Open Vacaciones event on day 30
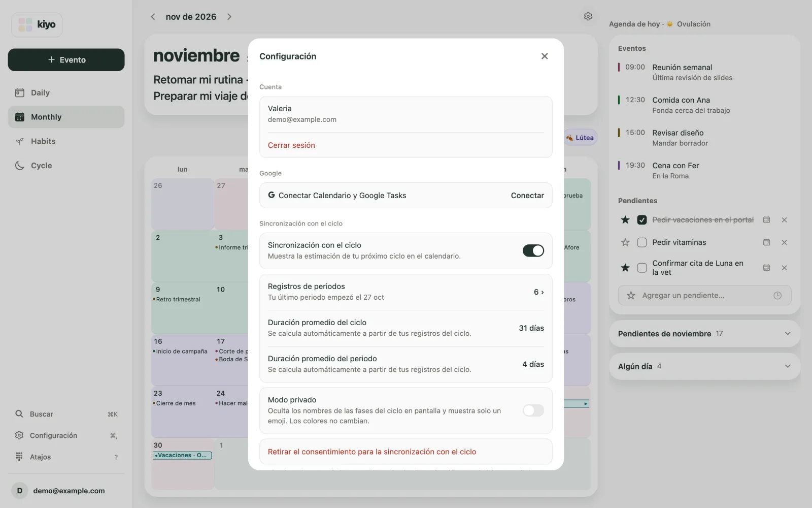 [x=183, y=455]
